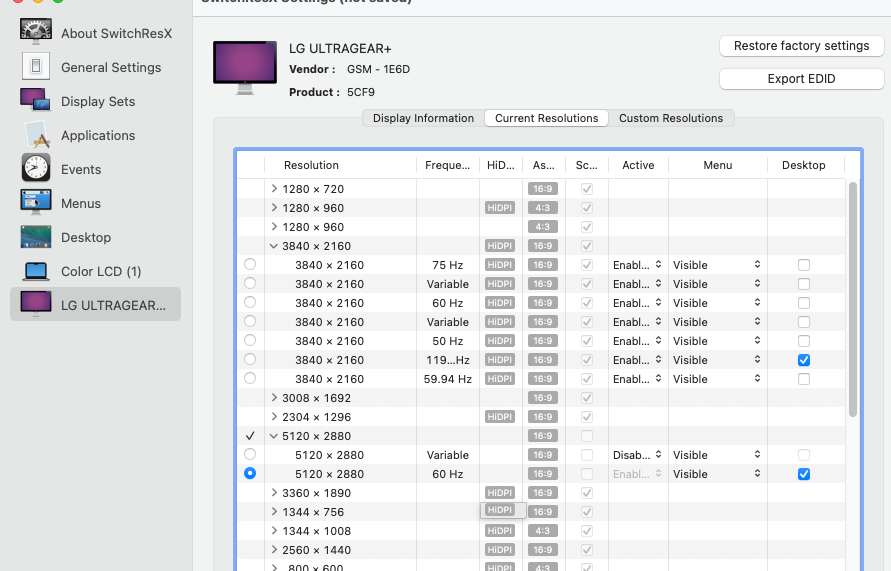The image size is (891, 571).
Task: Expand the 1280 × 720 resolution group
Action: pos(274,189)
